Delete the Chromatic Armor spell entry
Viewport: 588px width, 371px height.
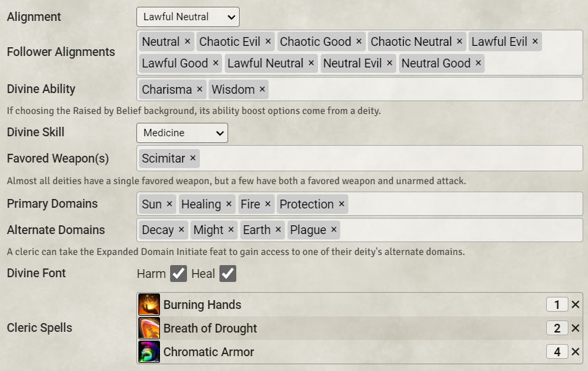tap(575, 352)
